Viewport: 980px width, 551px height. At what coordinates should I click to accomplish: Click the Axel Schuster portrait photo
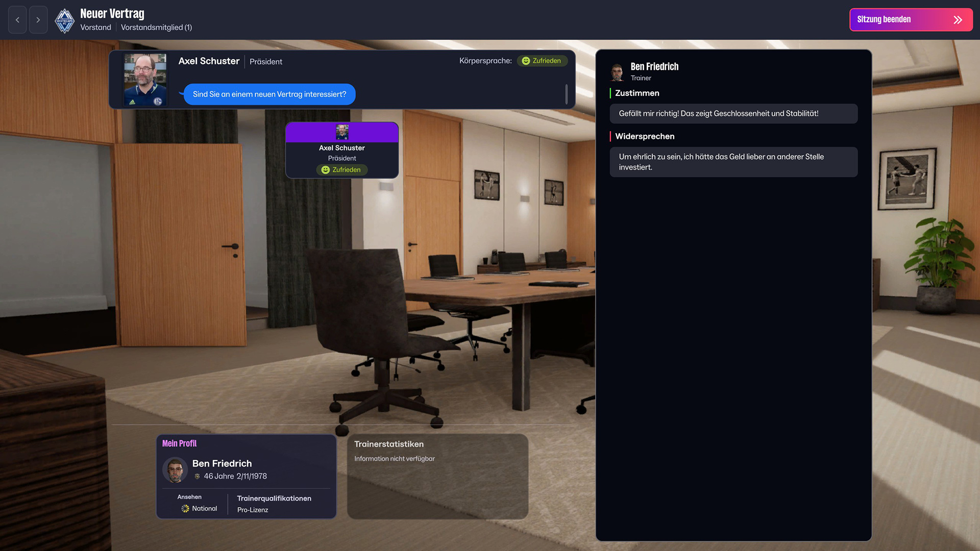(x=145, y=80)
